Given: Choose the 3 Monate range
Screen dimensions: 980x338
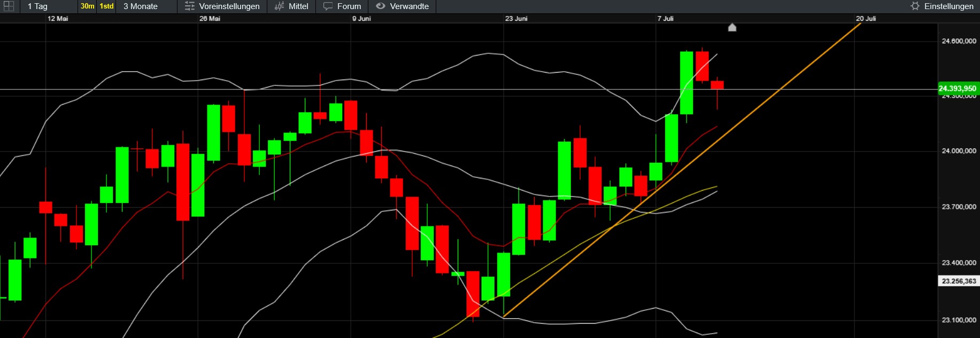Looking at the screenshot, I should click(141, 6).
